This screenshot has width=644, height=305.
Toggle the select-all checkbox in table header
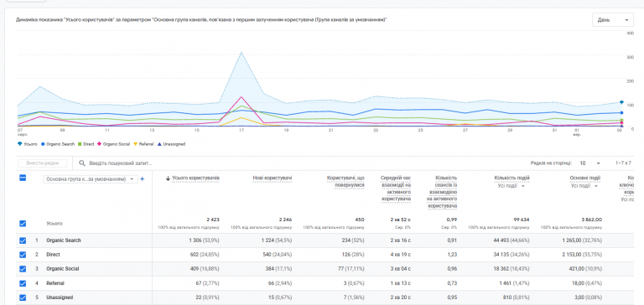click(23, 178)
